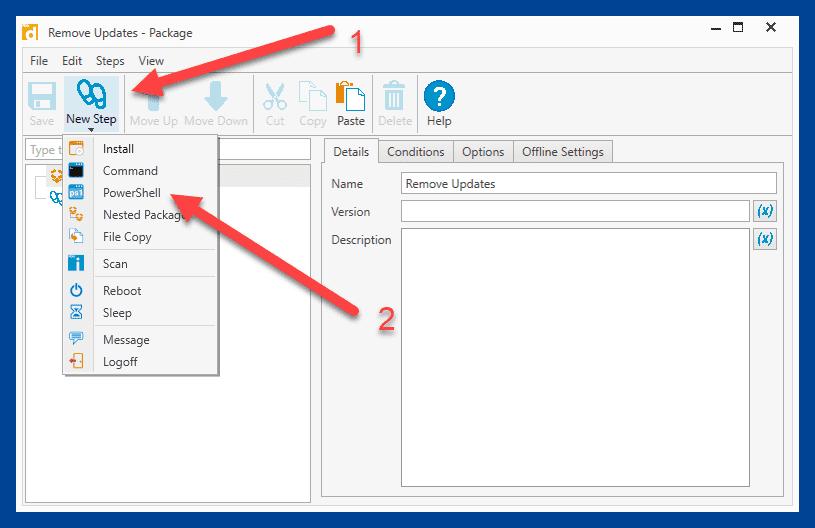Switch to the Conditions tab
The width and height of the screenshot is (815, 528).
pyautogui.click(x=416, y=152)
